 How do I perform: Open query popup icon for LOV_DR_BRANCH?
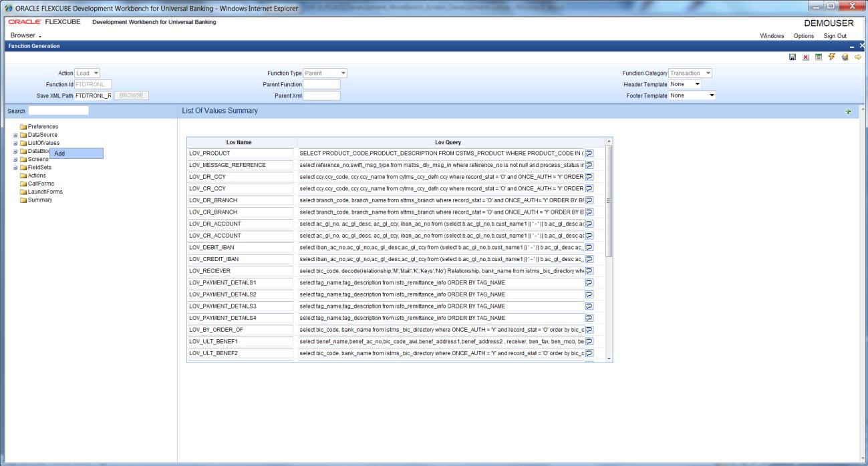(x=589, y=200)
